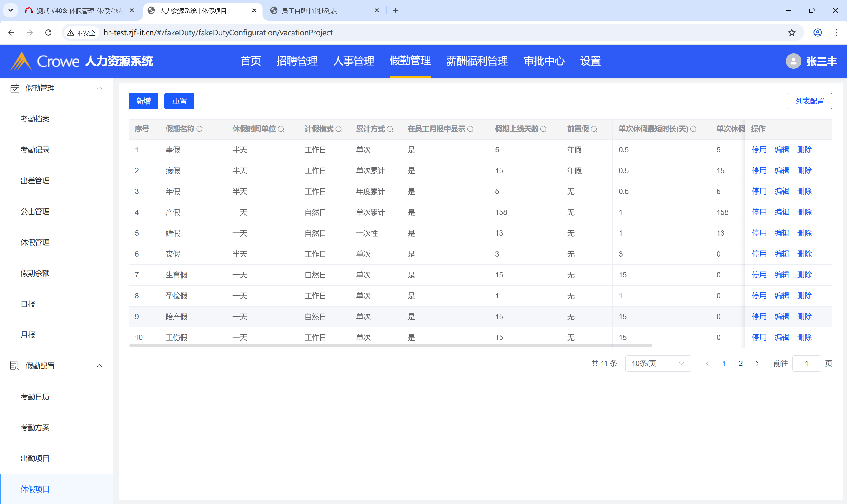Click search icon beside 累计方式 header
This screenshot has width=847, height=504.
click(x=390, y=129)
